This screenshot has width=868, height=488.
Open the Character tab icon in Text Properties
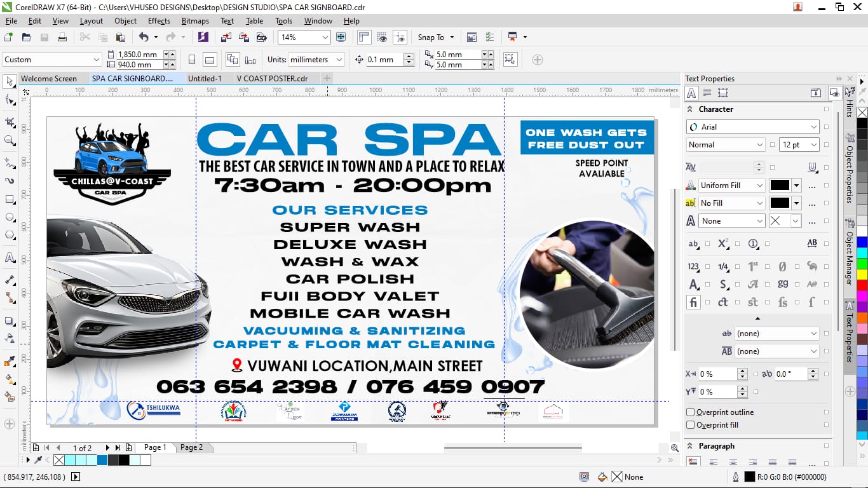pos(691,93)
